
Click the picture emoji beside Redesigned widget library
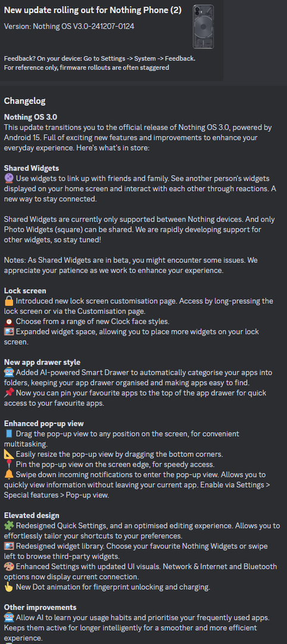[8, 546]
